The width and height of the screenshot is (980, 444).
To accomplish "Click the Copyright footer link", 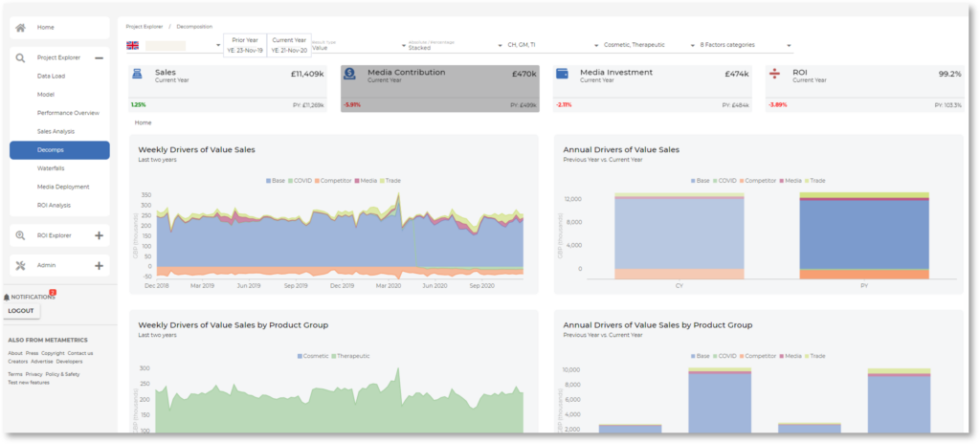I will 54,353.
